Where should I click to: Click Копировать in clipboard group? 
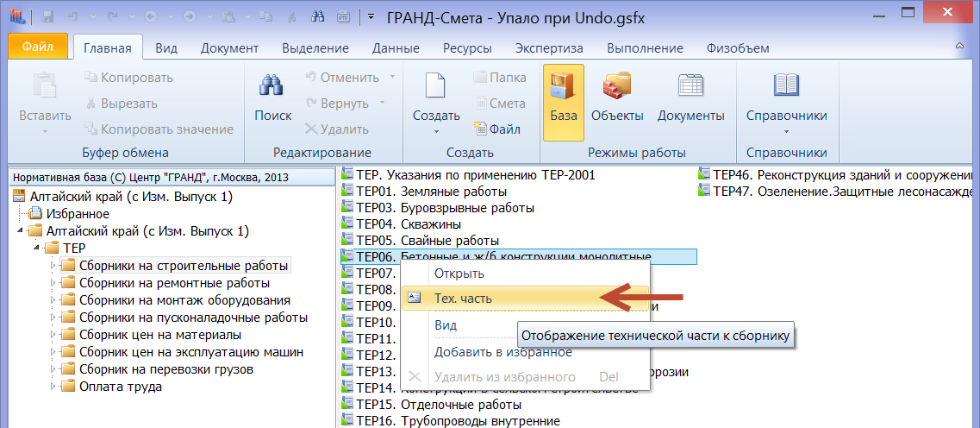tap(128, 78)
